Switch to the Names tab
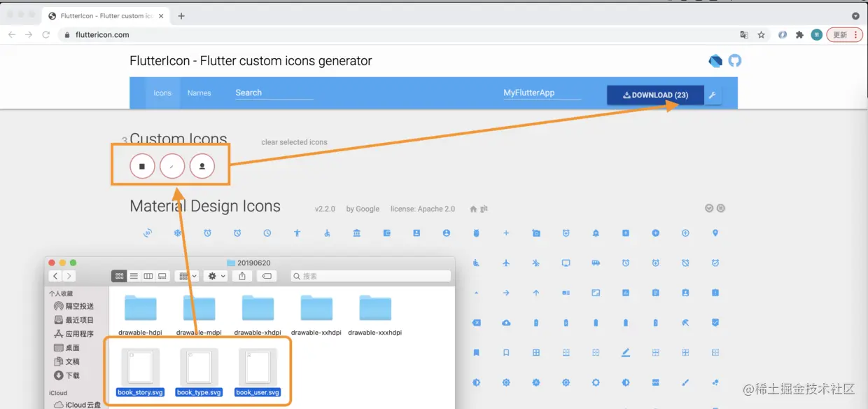Viewport: 868px width, 409px height. pos(199,93)
